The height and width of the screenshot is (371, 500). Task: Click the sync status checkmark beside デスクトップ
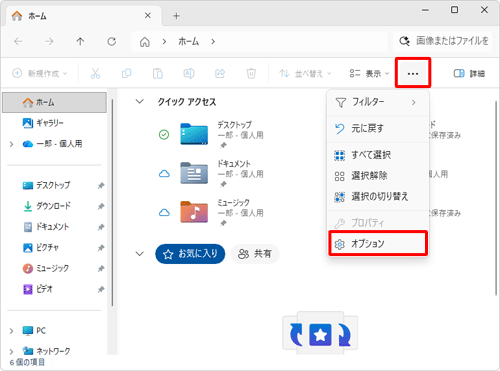[164, 135]
